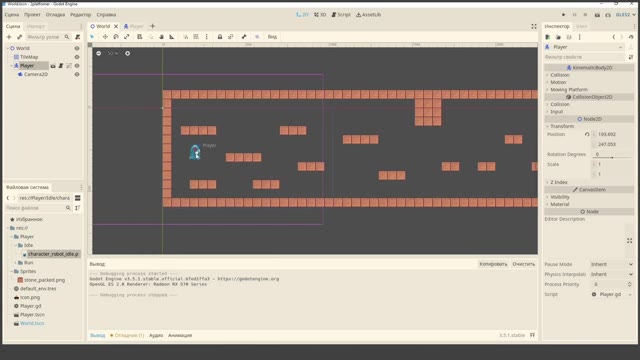Open the Pause Mode dropdown

[x=611, y=264]
